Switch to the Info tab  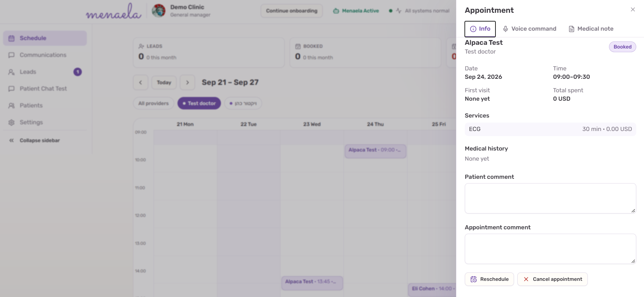tap(480, 29)
